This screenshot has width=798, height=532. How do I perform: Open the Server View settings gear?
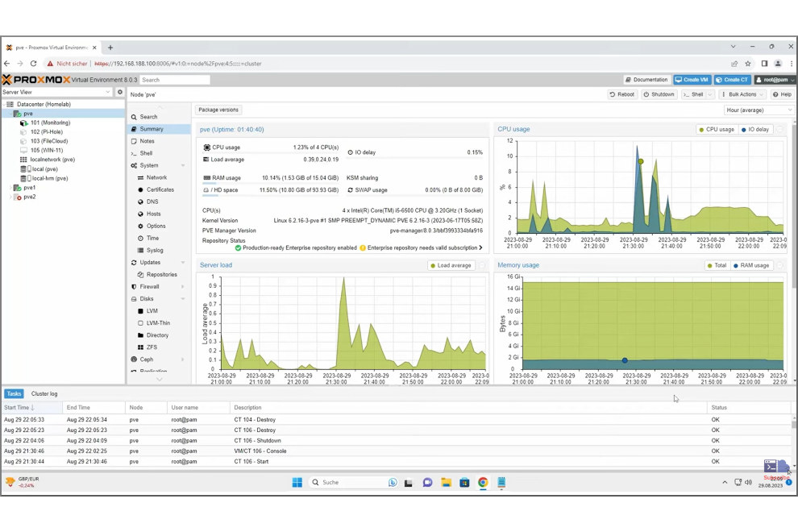point(119,92)
